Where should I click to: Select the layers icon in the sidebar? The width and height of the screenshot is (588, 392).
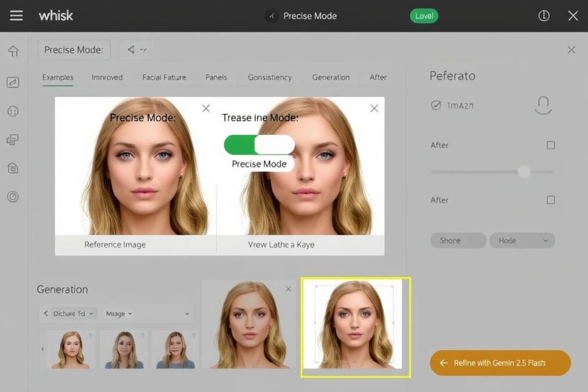click(x=13, y=139)
